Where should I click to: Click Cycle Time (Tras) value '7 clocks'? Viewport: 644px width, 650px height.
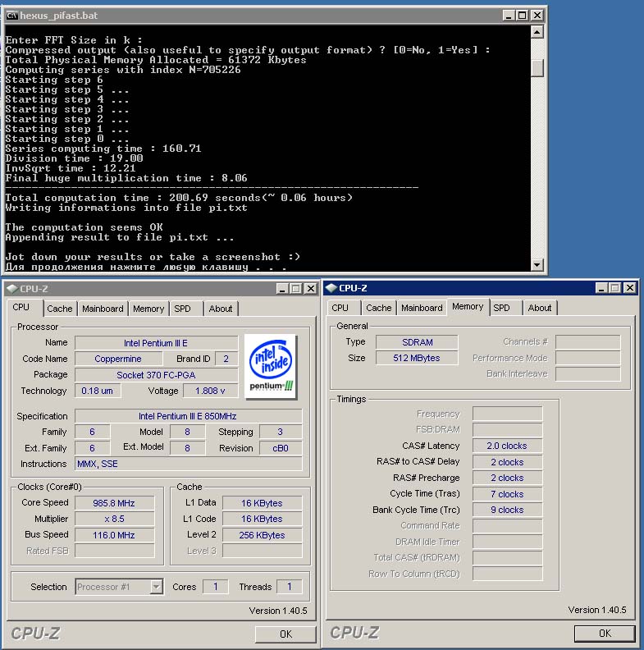pos(507,494)
